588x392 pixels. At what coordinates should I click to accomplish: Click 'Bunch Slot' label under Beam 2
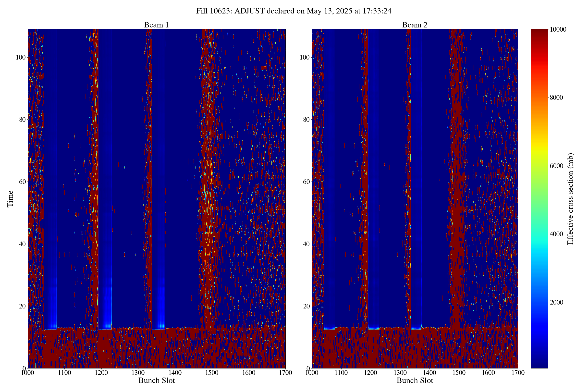[415, 380]
